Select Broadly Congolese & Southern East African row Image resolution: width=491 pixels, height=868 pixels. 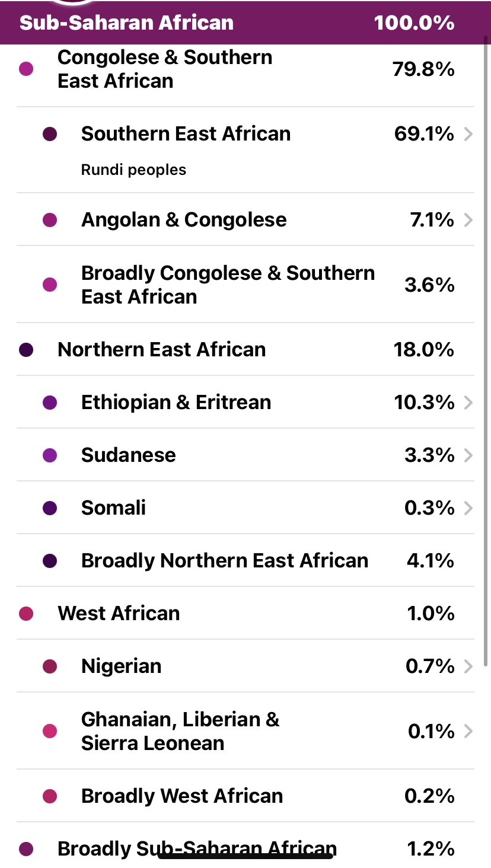[x=245, y=285]
